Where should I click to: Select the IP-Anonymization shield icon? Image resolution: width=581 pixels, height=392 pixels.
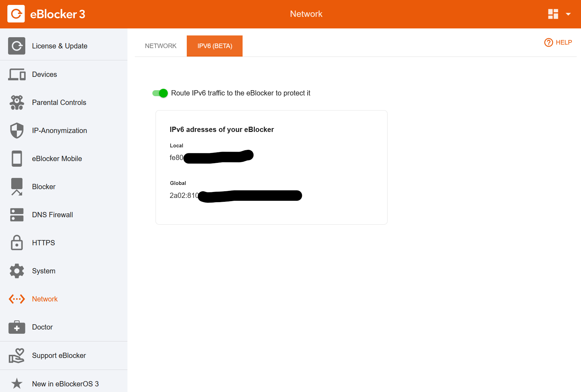click(x=16, y=131)
